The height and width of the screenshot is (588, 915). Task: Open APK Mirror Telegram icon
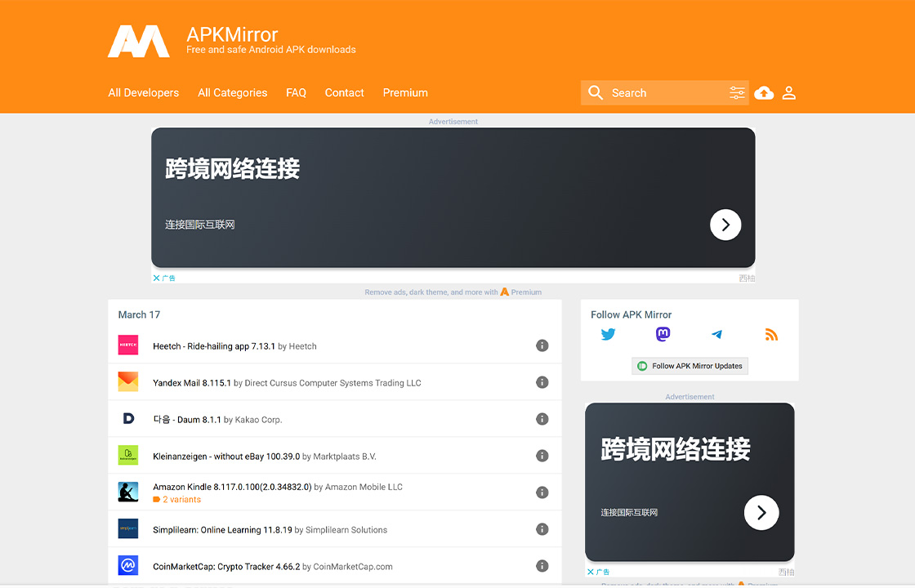click(717, 334)
